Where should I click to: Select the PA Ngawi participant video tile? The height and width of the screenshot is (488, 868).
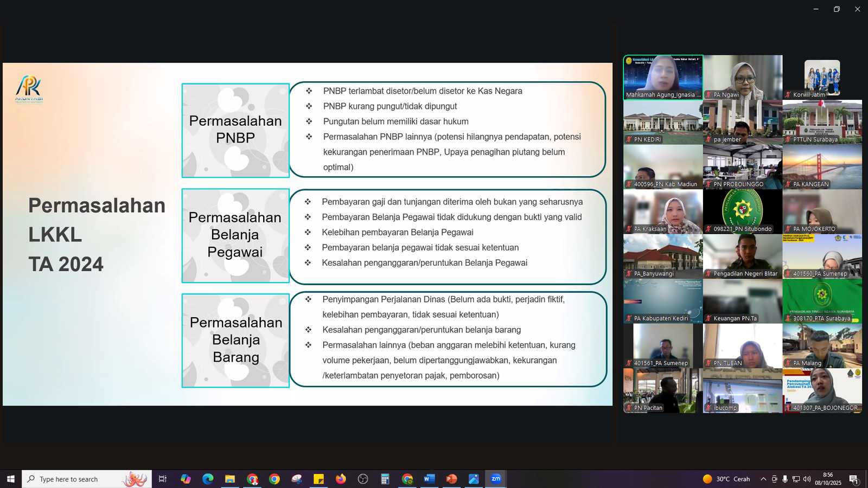(743, 77)
